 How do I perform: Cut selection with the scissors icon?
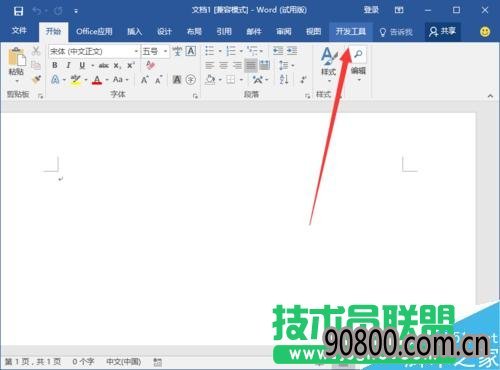36,51
